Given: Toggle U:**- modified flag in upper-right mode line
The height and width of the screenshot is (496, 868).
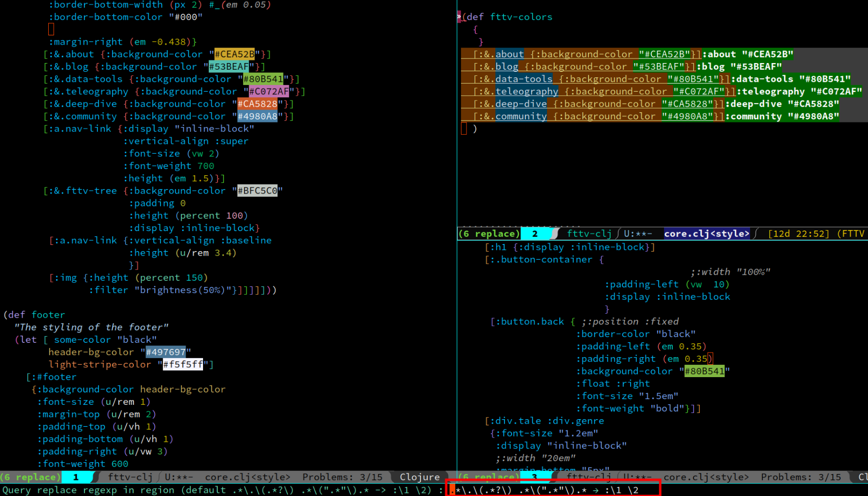Looking at the screenshot, I should coord(638,234).
